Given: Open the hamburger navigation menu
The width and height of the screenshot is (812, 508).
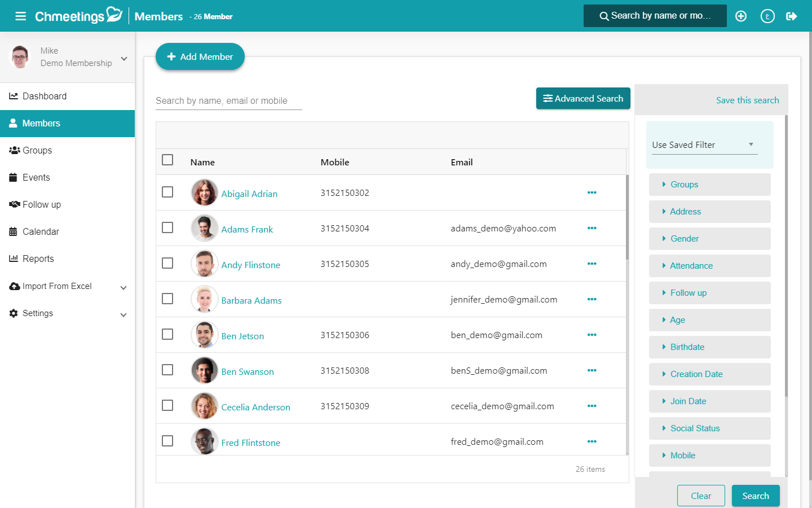Looking at the screenshot, I should point(21,16).
